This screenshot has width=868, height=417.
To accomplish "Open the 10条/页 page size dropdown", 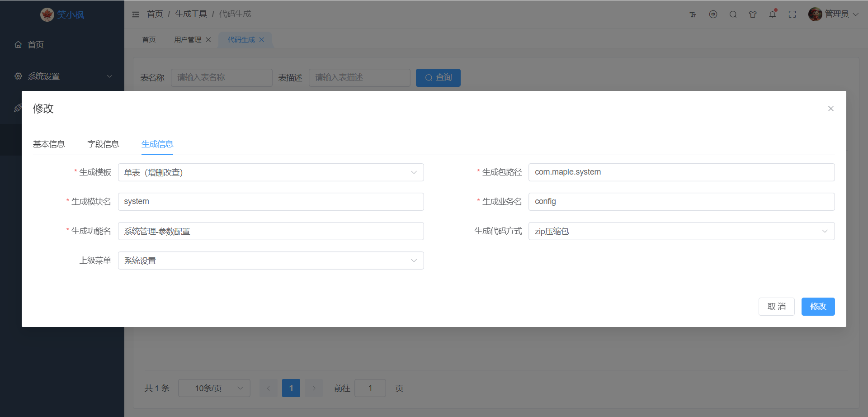I will [214, 388].
